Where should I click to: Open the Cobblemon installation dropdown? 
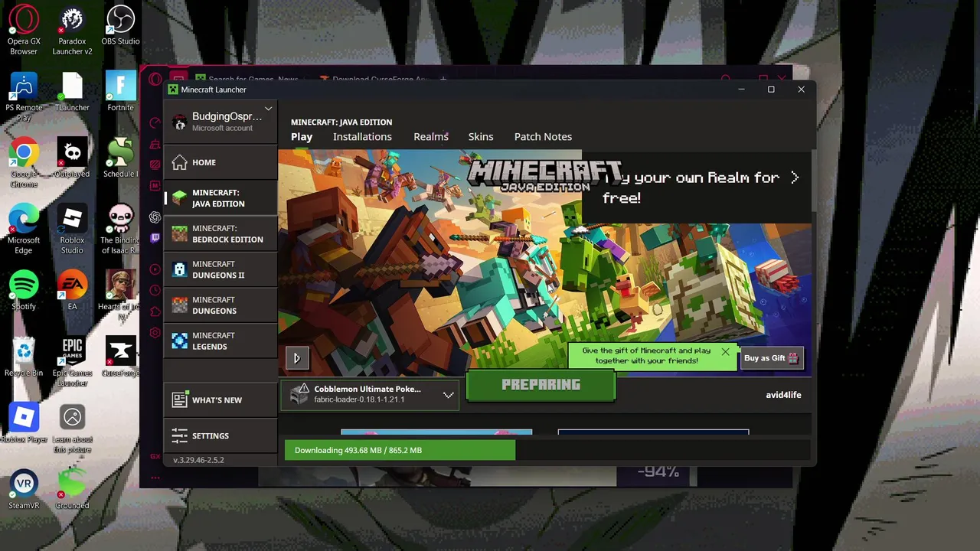pyautogui.click(x=370, y=394)
